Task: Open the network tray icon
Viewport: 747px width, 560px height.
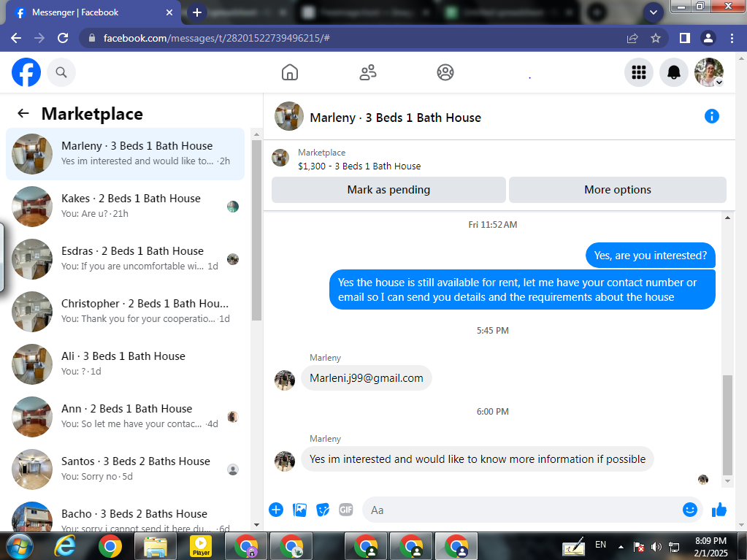Action: pyautogui.click(x=674, y=547)
